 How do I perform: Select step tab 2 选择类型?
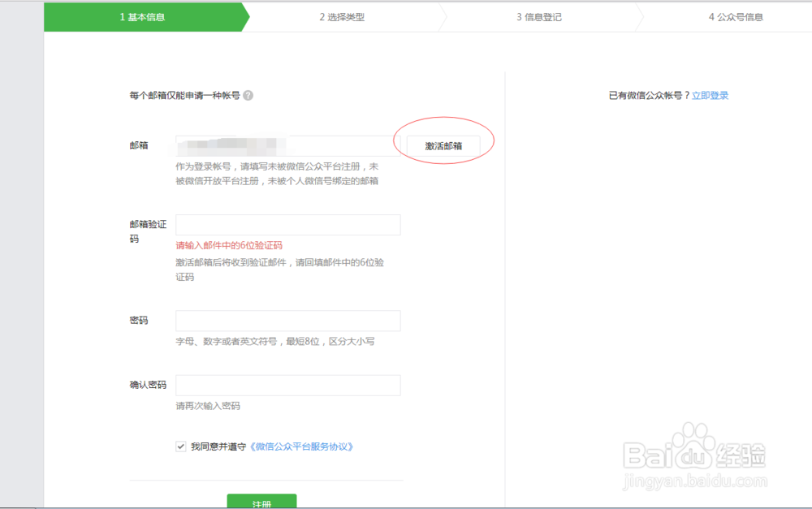pos(342,17)
